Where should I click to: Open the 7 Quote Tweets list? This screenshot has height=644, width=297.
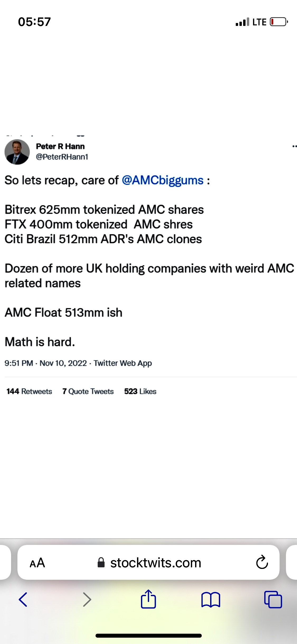click(x=88, y=391)
